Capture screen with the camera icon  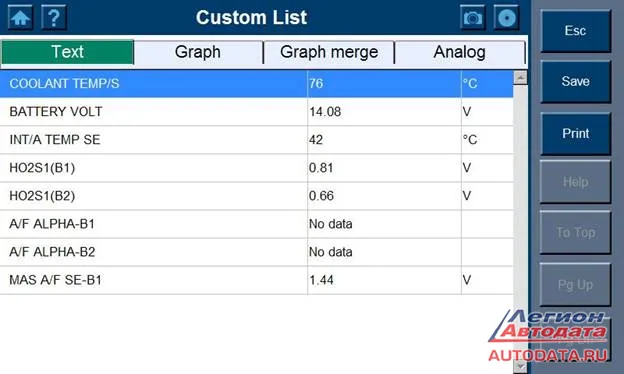(x=472, y=18)
